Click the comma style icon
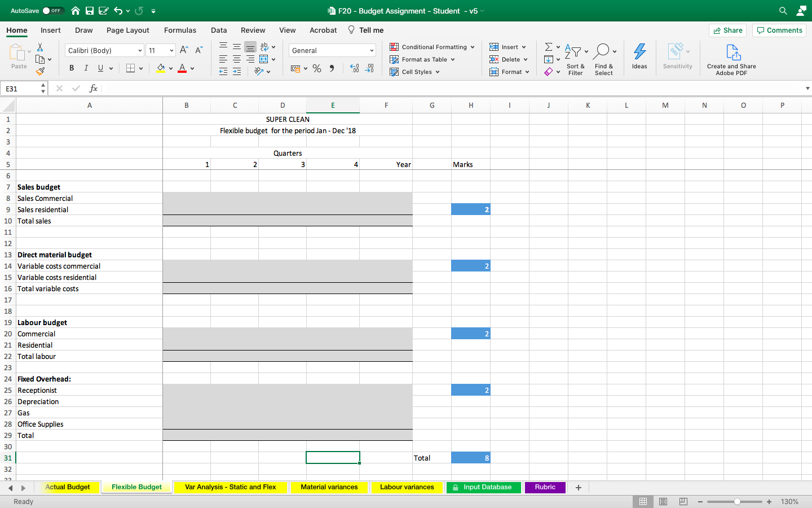Image resolution: width=812 pixels, height=508 pixels. click(332, 68)
